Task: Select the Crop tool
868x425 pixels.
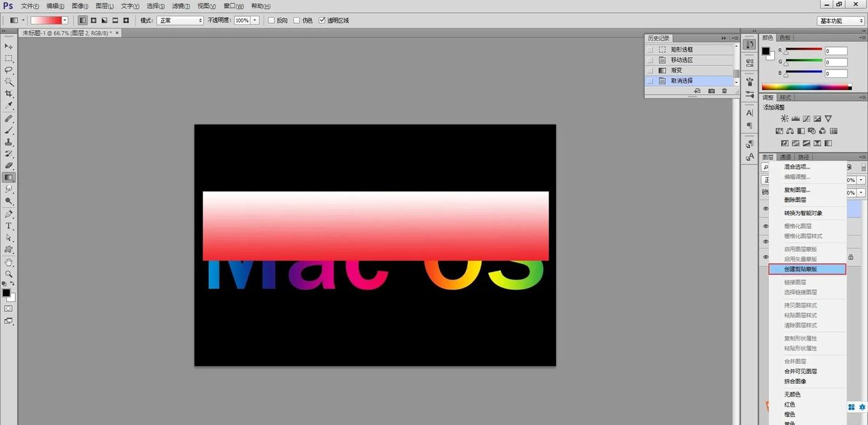Action: point(9,94)
